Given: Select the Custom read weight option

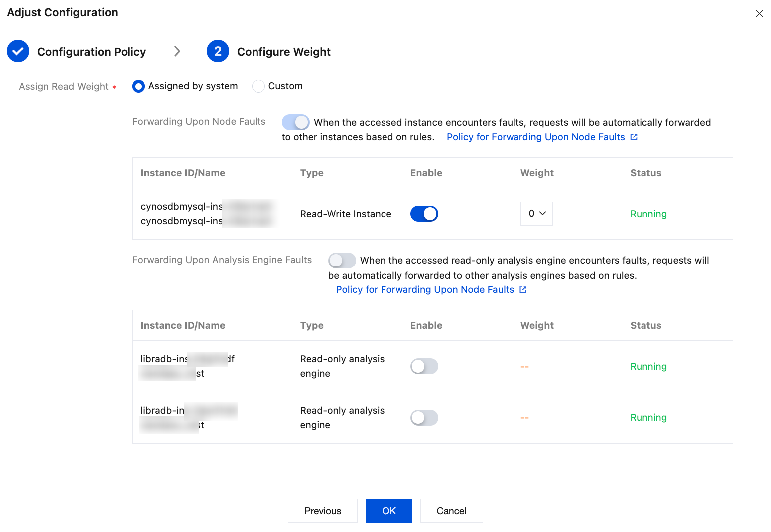Looking at the screenshot, I should 258,86.
